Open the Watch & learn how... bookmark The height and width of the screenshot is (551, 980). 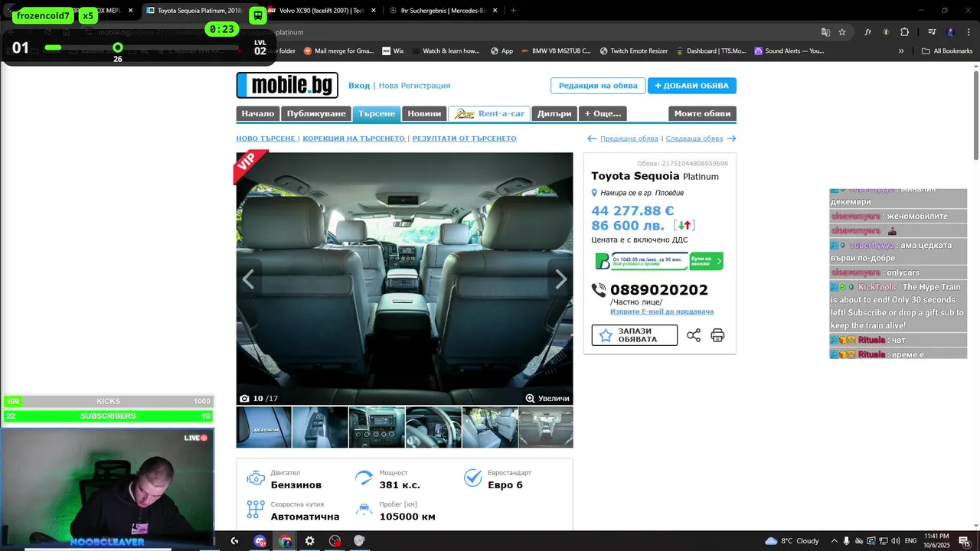tap(445, 51)
